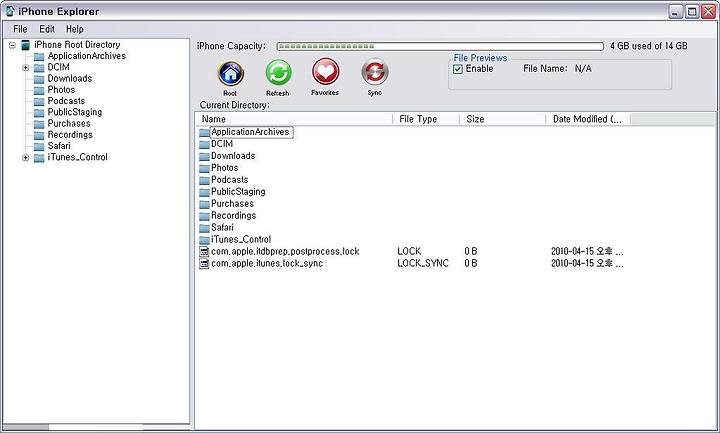The height and width of the screenshot is (433, 720).
Task: Click the Photos folder icon in tree
Action: [39, 90]
